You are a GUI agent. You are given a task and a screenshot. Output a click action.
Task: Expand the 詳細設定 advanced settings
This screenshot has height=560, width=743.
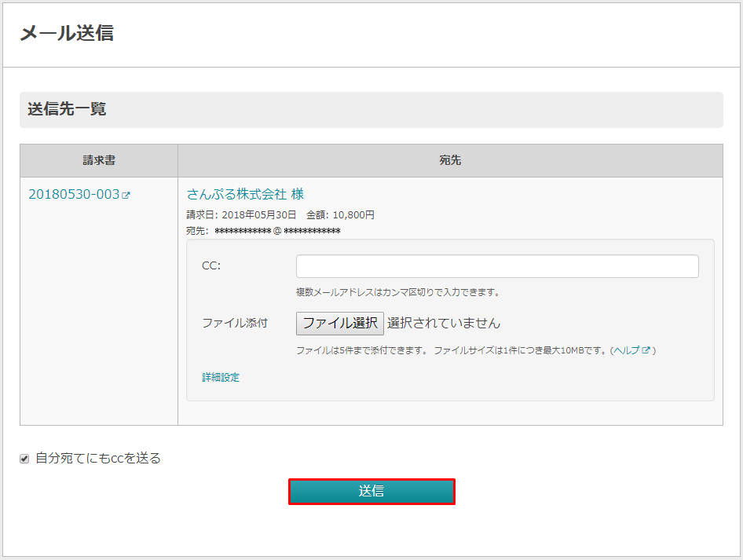(x=221, y=378)
